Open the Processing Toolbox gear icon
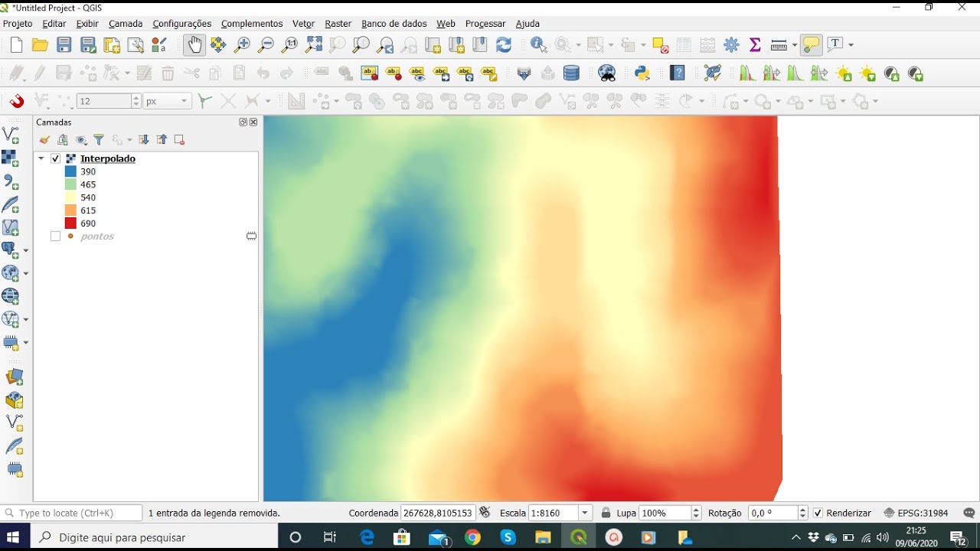The image size is (980, 551). pyautogui.click(x=731, y=45)
